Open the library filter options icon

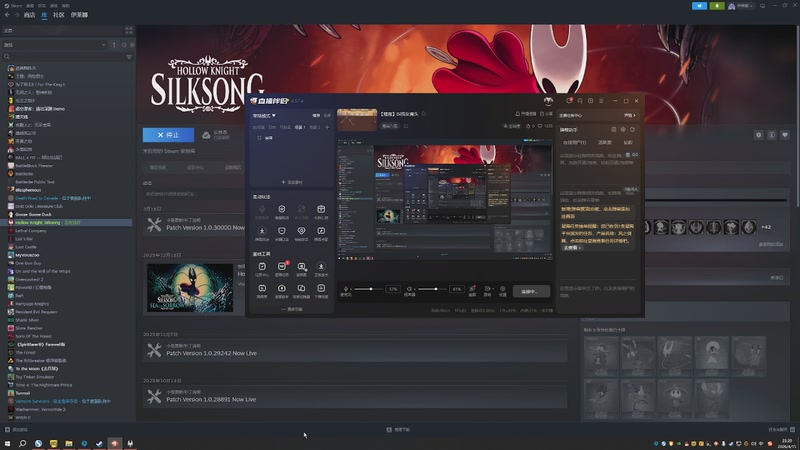pos(129,57)
